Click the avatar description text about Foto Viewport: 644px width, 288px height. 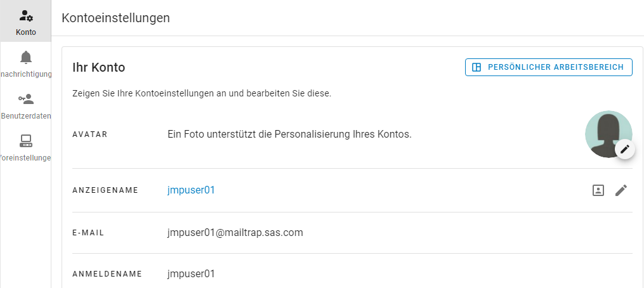click(x=289, y=134)
